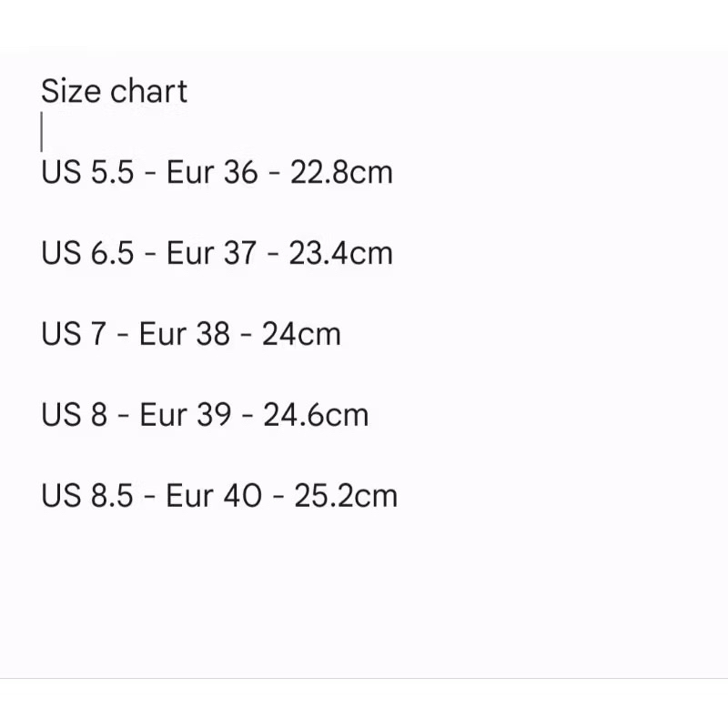This screenshot has height=728, width=728.
Task: Click the dash between "US 7" and "Eur 38"
Action: point(123,336)
